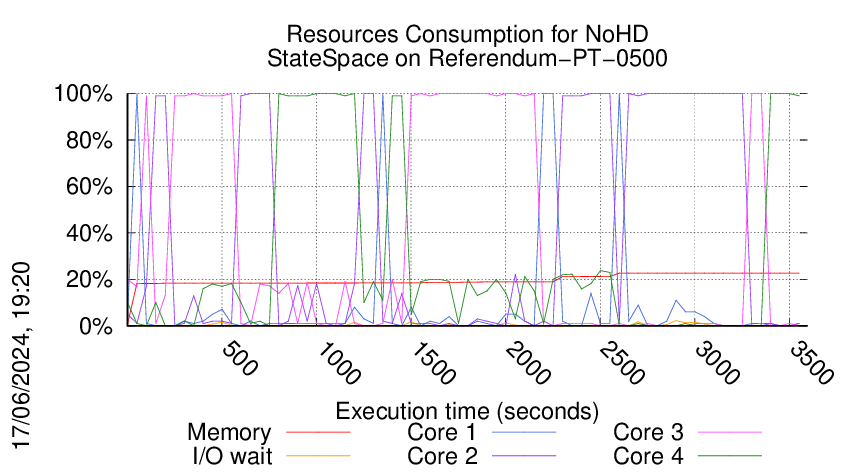Click the 20% y-axis label
The image size is (850, 475).
pos(89,280)
